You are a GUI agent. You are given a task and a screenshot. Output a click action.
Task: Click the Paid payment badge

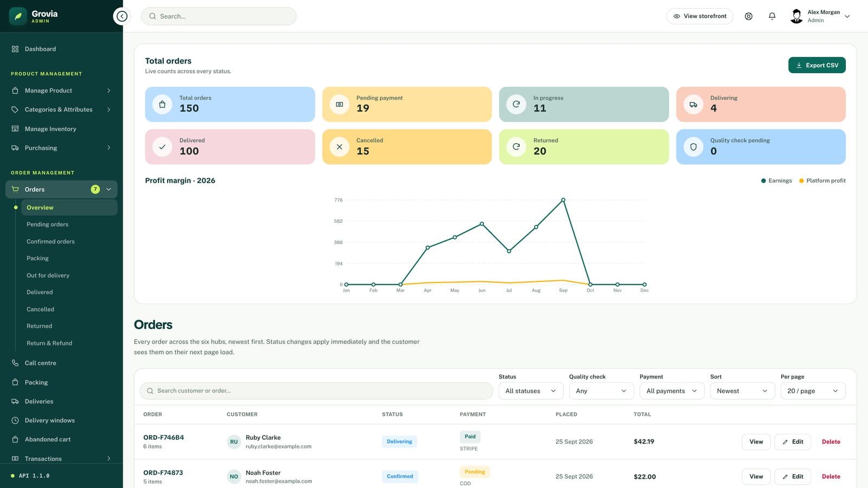click(x=470, y=436)
